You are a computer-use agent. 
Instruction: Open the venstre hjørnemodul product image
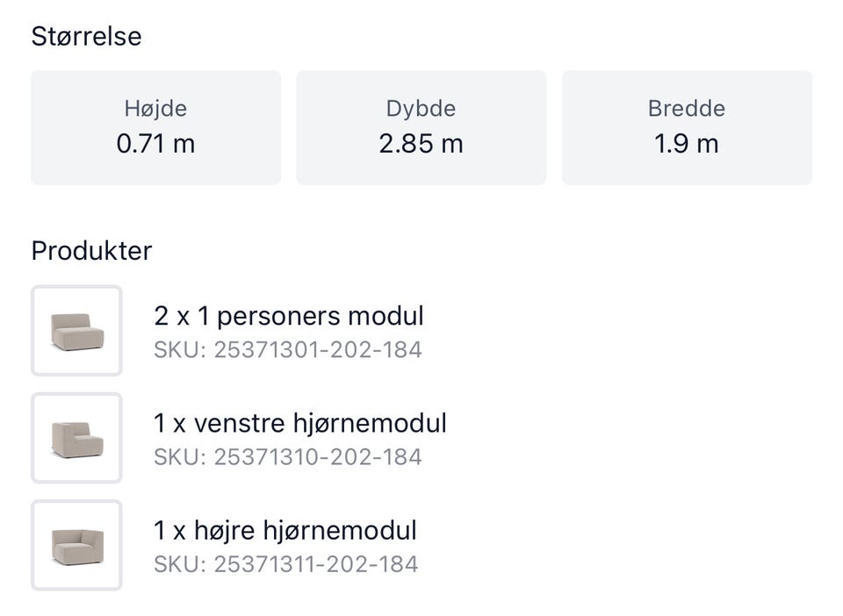pos(76,438)
